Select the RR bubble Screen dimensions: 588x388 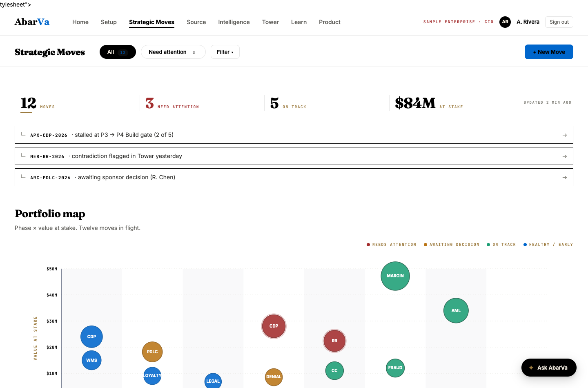coord(334,341)
